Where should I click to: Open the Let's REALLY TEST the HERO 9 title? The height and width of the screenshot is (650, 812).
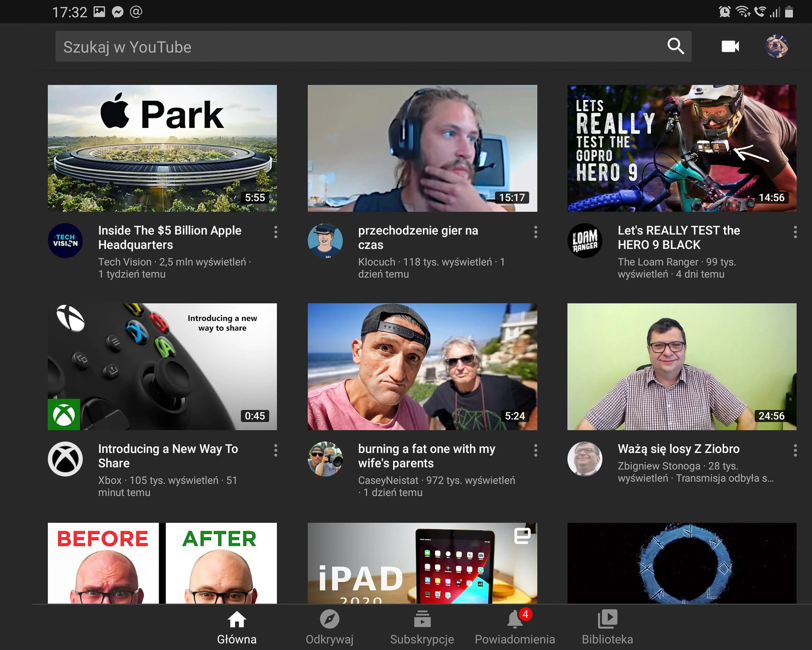click(679, 238)
